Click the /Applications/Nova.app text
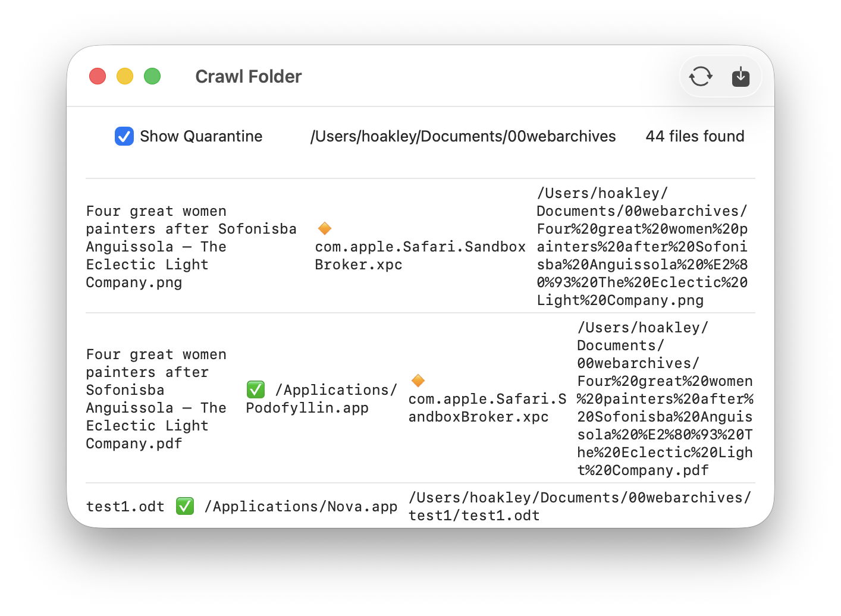Viewport: 841px width, 616px height. [x=300, y=507]
